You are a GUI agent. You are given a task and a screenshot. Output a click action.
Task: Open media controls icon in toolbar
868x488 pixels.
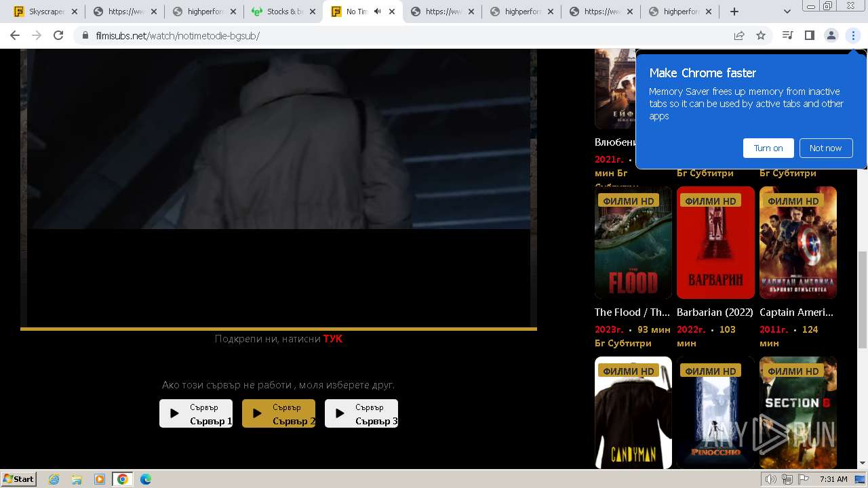pyautogui.click(x=787, y=35)
